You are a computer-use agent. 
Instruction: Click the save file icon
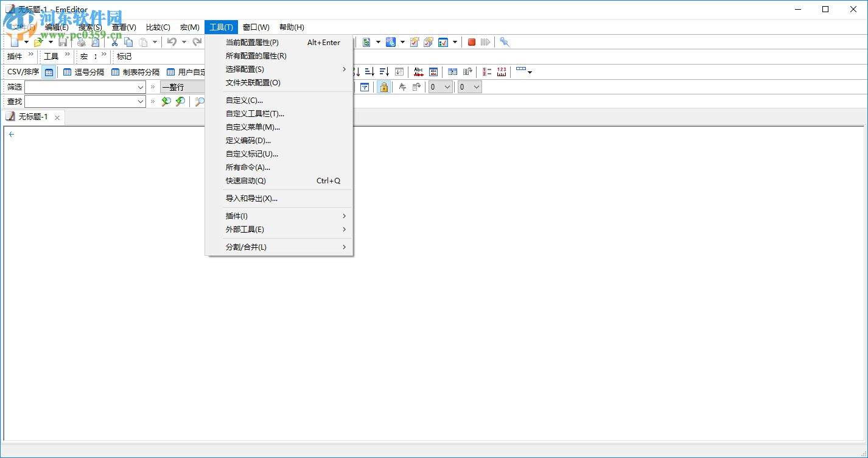click(63, 41)
